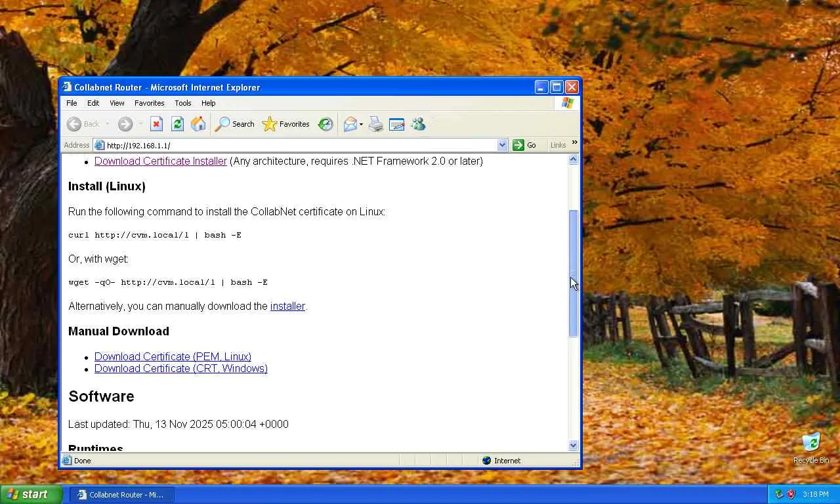Select Collabnet Router taskbar button
This screenshot has height=504, width=840.
tap(122, 495)
